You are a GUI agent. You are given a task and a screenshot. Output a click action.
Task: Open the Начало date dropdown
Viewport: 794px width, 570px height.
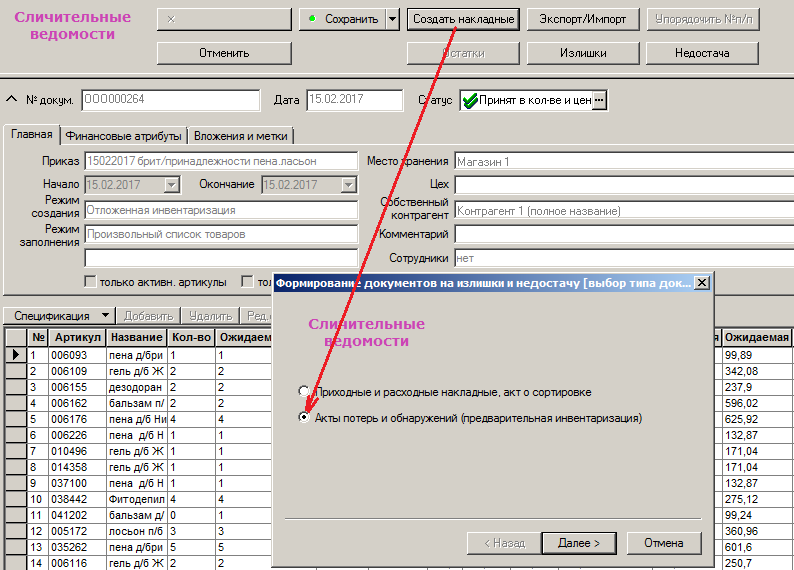coord(172,185)
